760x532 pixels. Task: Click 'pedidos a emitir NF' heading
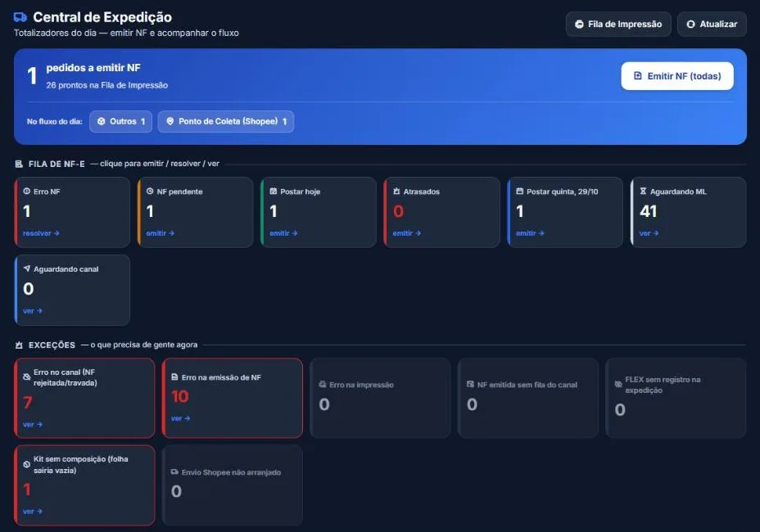pos(93,68)
